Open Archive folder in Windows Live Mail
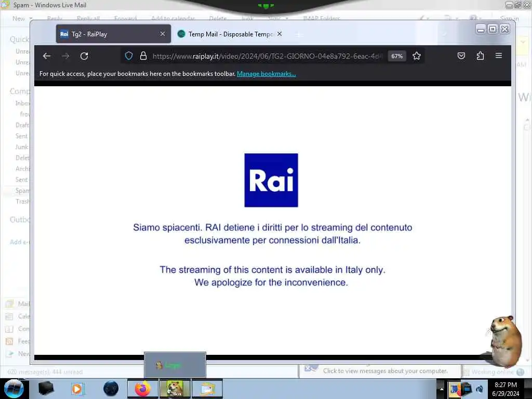This screenshot has height=399, width=532. tap(22, 169)
